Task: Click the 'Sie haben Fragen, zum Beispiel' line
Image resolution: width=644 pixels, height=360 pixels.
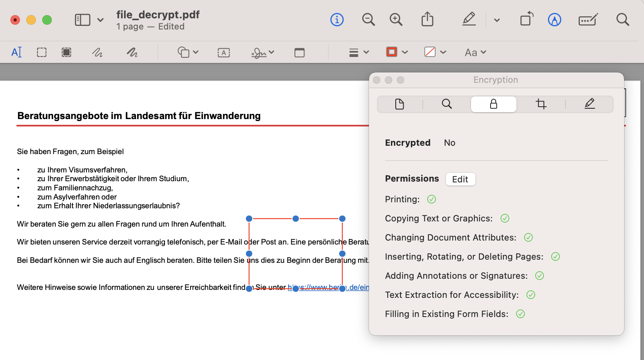Action: 71,152
